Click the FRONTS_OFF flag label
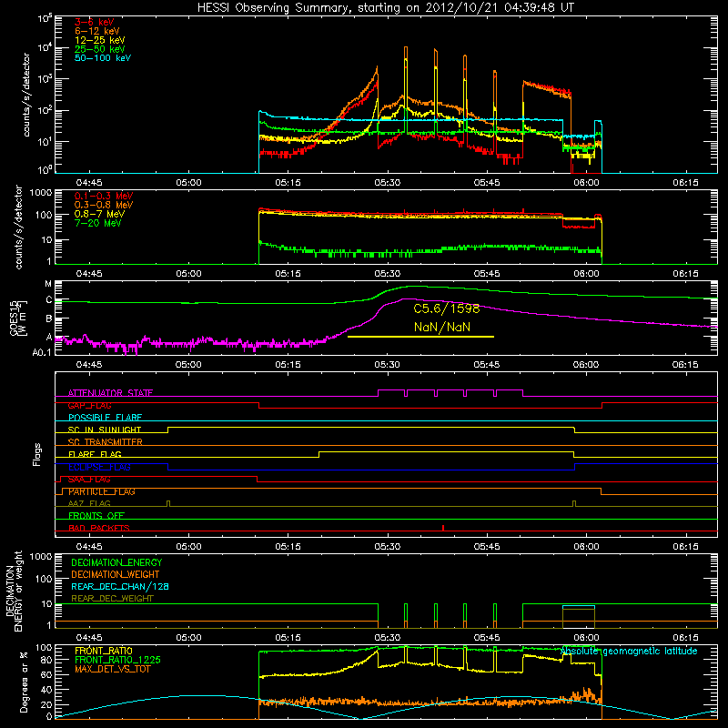Viewport: 728px width, 728px height. click(x=96, y=515)
